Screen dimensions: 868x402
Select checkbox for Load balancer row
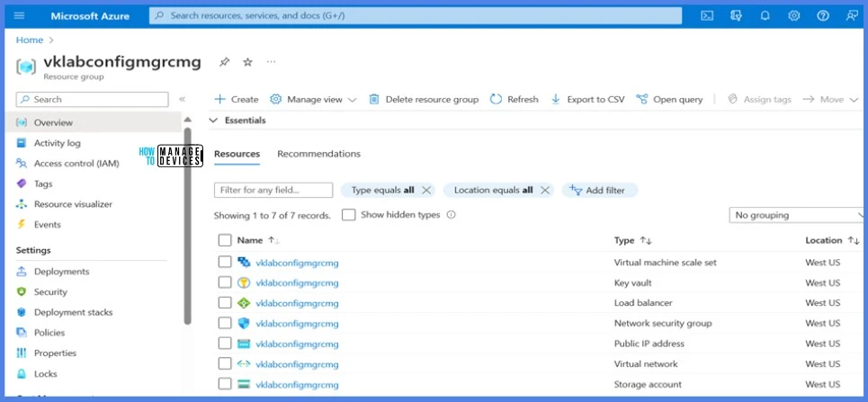pos(225,303)
